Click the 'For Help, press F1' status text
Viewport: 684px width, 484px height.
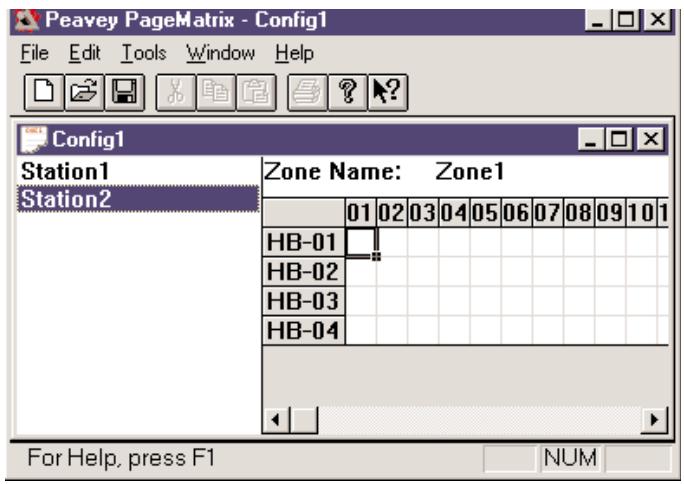click(x=121, y=458)
